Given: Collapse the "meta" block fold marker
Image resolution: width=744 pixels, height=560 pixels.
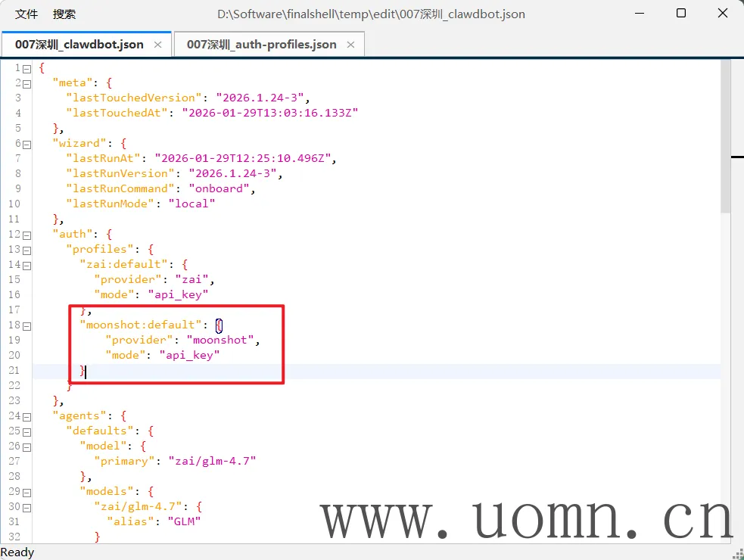Looking at the screenshot, I should (27, 83).
